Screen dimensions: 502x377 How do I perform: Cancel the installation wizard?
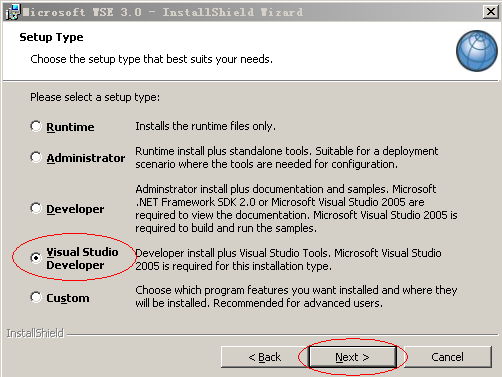448,357
